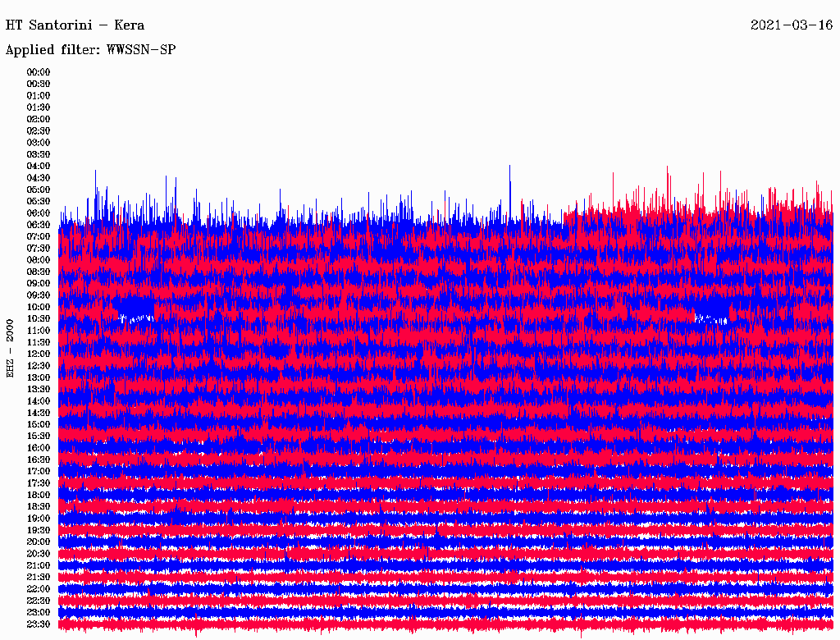840x640 pixels.
Task: Select the 23:00 time label
Action: click(x=39, y=613)
